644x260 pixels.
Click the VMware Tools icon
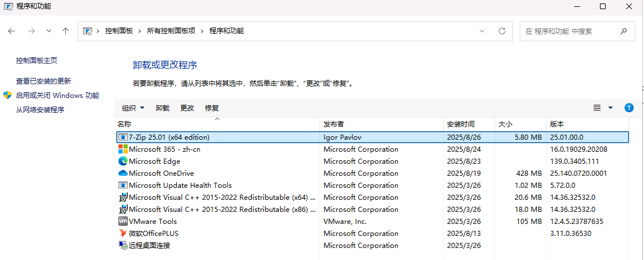123,222
